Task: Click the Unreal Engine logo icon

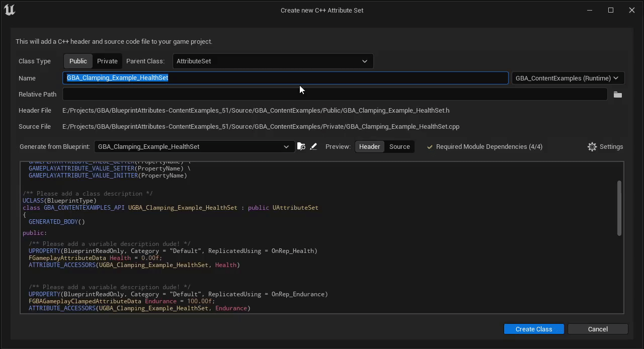Action: click(10, 10)
